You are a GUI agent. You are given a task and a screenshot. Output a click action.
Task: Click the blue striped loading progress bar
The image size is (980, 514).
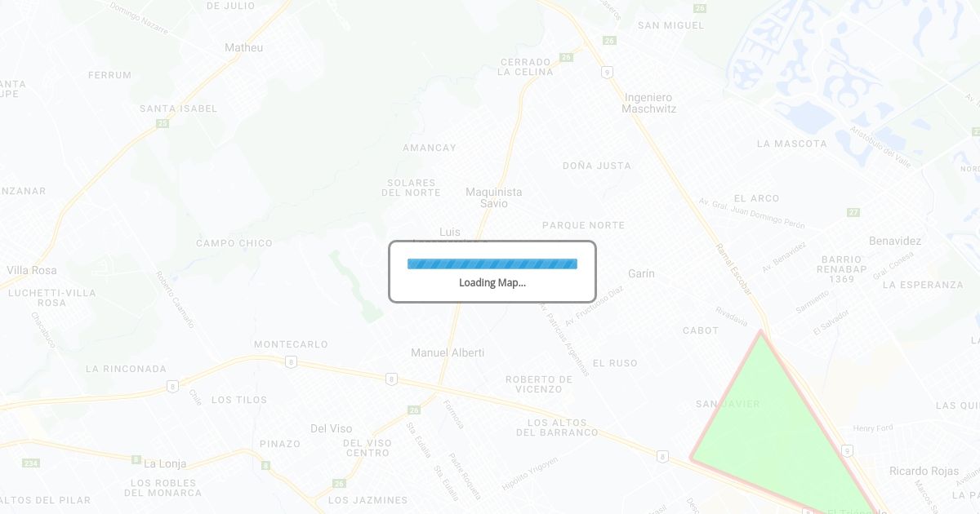point(492,264)
